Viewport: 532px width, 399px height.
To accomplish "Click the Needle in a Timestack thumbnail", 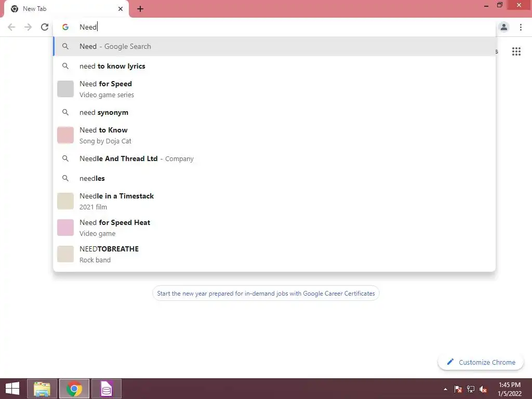I will pos(65,201).
